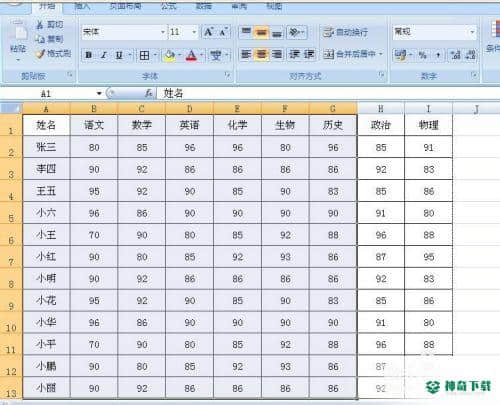Click the Copy (复制) icon
The height and width of the screenshot is (405, 500).
click(41, 39)
